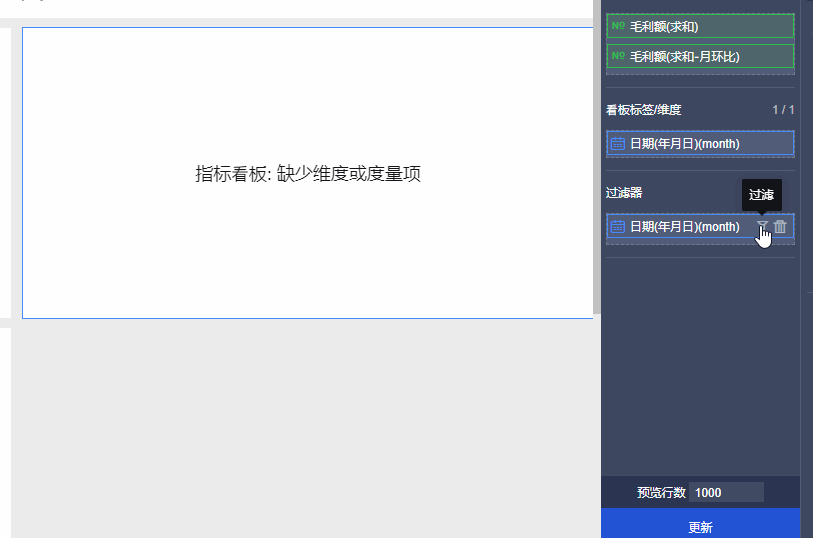Select the 毛利额(求和) measure field
813x538 pixels.
(700, 26)
